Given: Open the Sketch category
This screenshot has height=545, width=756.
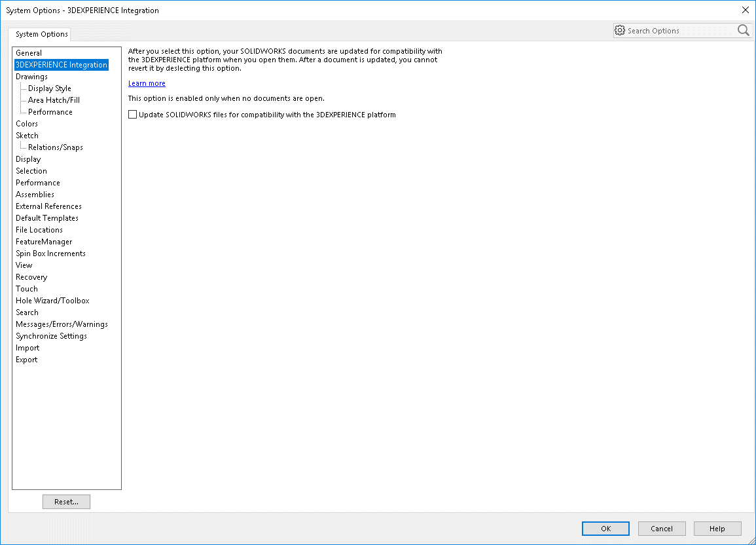Looking at the screenshot, I should 27,136.
